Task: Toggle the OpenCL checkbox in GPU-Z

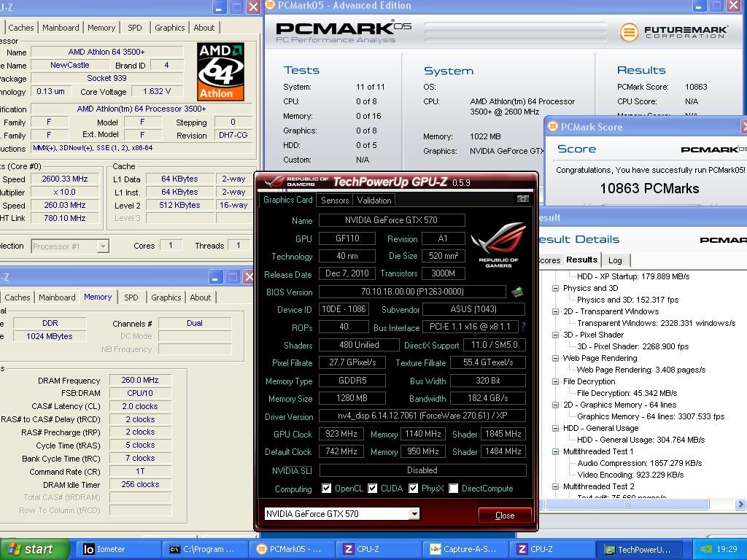Action: [x=326, y=488]
